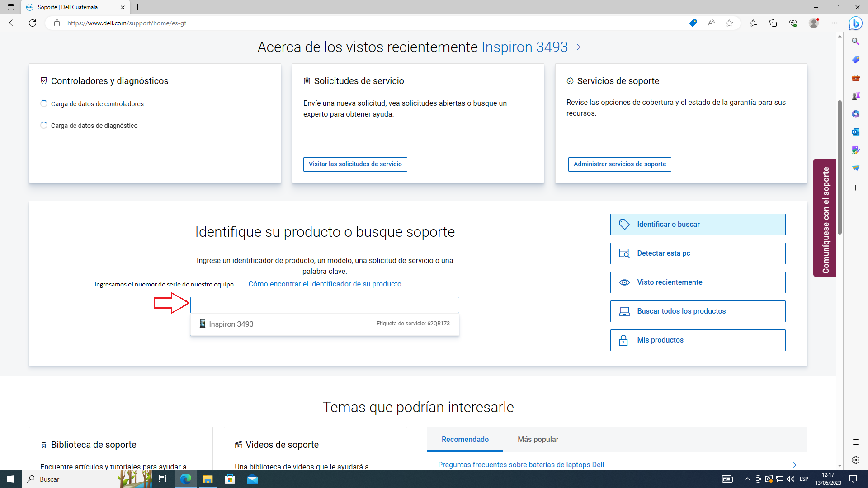Open Edge Settings and more menu

pos(835,23)
